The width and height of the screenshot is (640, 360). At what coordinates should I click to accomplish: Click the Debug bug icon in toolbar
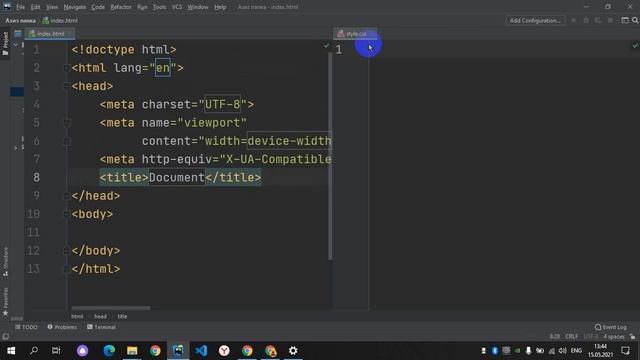point(586,20)
